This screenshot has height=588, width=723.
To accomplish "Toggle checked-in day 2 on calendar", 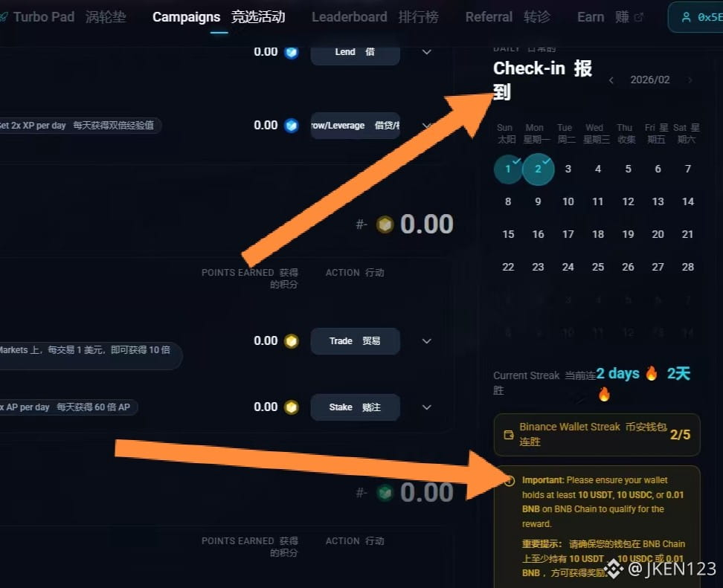I will [538, 169].
